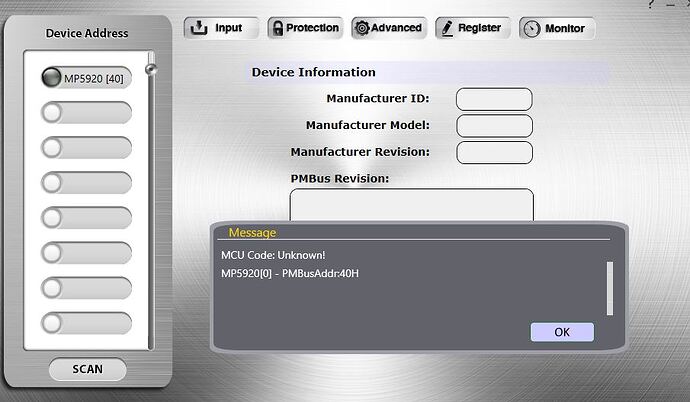Screen dimensions: 690x402
Task: Select the eighth device address slot
Action: pyautogui.click(x=87, y=324)
